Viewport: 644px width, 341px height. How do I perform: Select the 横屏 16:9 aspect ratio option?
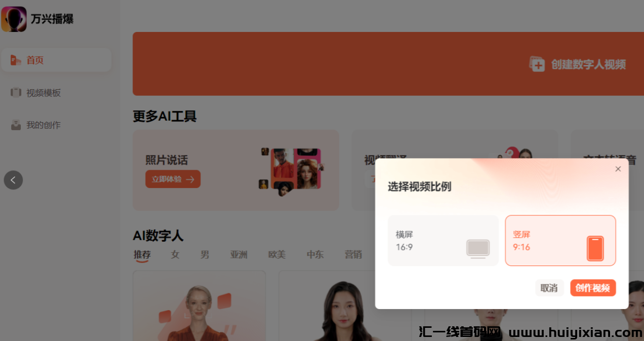point(443,241)
